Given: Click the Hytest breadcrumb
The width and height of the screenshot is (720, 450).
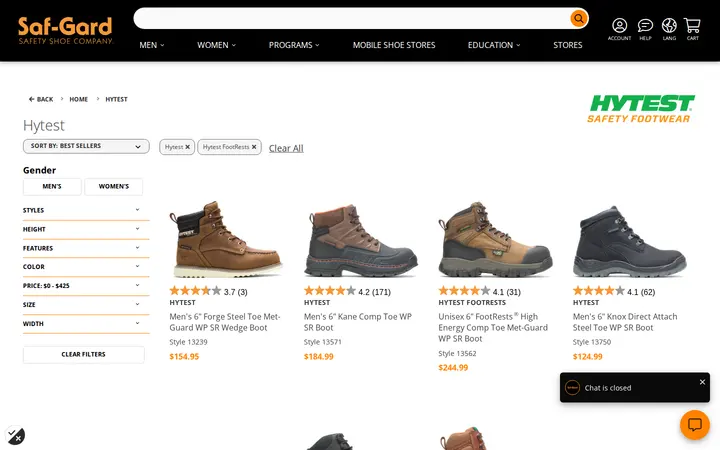Looking at the screenshot, I should pyautogui.click(x=116, y=99).
